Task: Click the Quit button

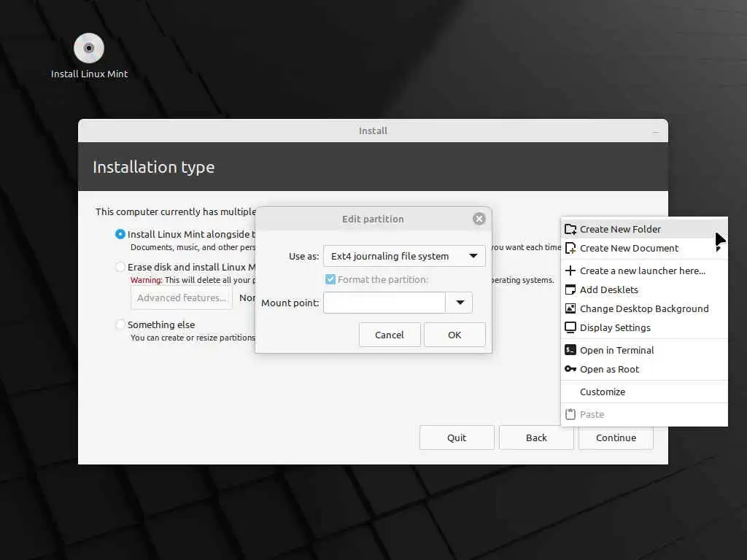Action: 457,437
